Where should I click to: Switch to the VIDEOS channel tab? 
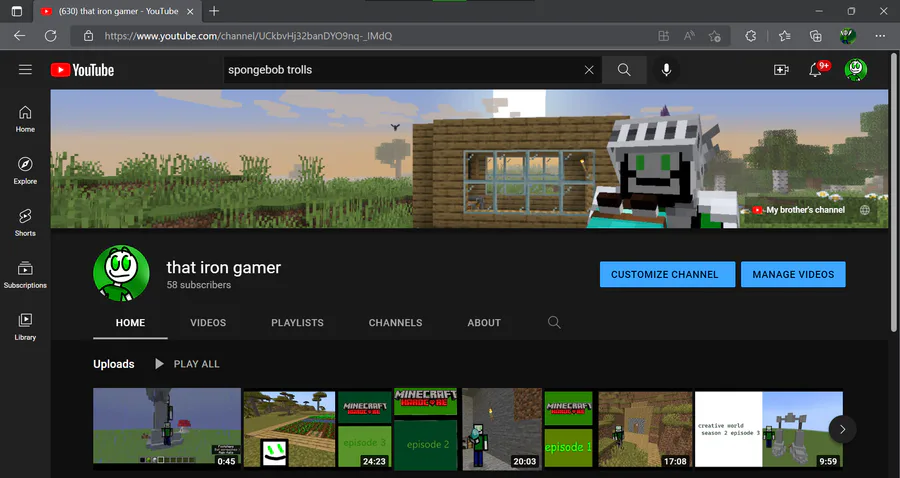point(208,322)
